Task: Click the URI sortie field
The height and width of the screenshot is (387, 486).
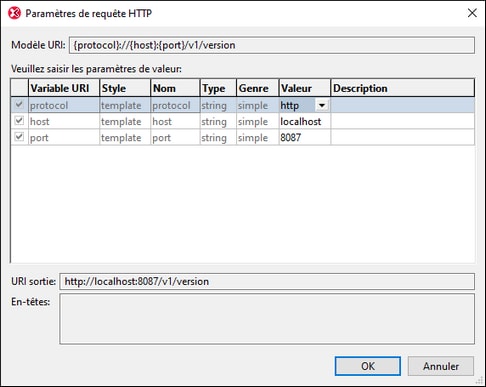Action: pyautogui.click(x=267, y=282)
